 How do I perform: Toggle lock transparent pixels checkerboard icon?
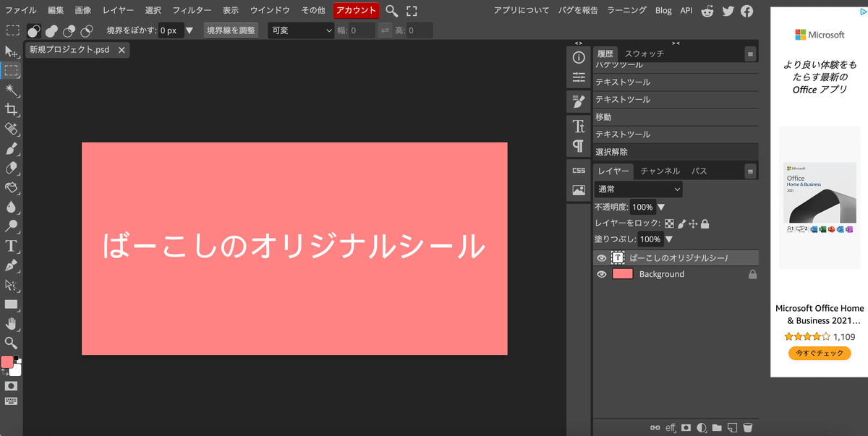(670, 224)
